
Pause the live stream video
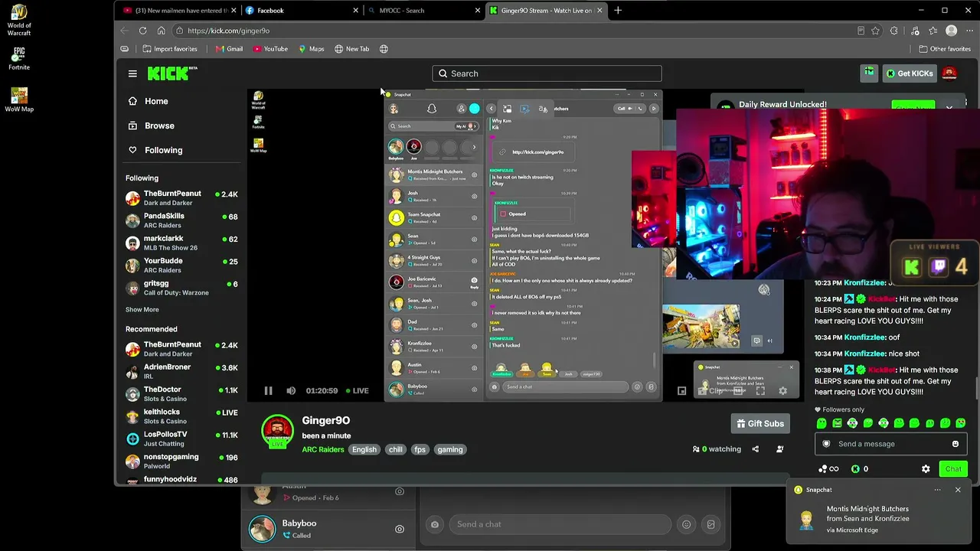point(268,391)
